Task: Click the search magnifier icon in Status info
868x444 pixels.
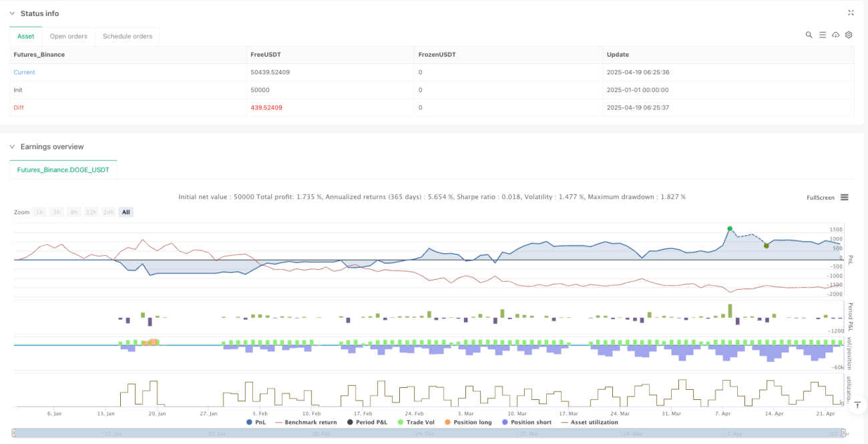Action: click(x=809, y=35)
